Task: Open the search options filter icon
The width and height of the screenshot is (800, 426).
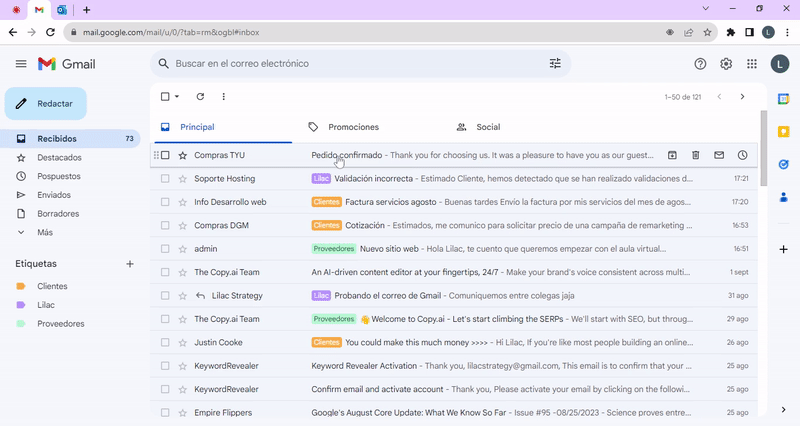Action: (555, 63)
